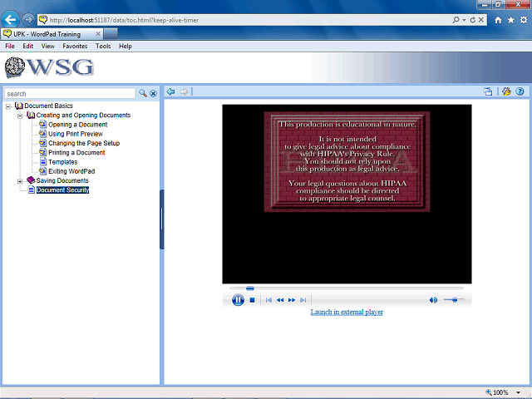Select the Document Security topic

(62, 190)
